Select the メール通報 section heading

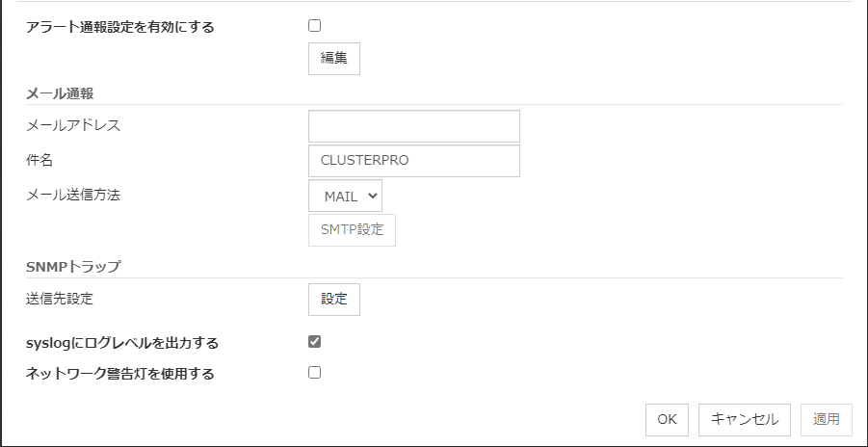coord(66,93)
